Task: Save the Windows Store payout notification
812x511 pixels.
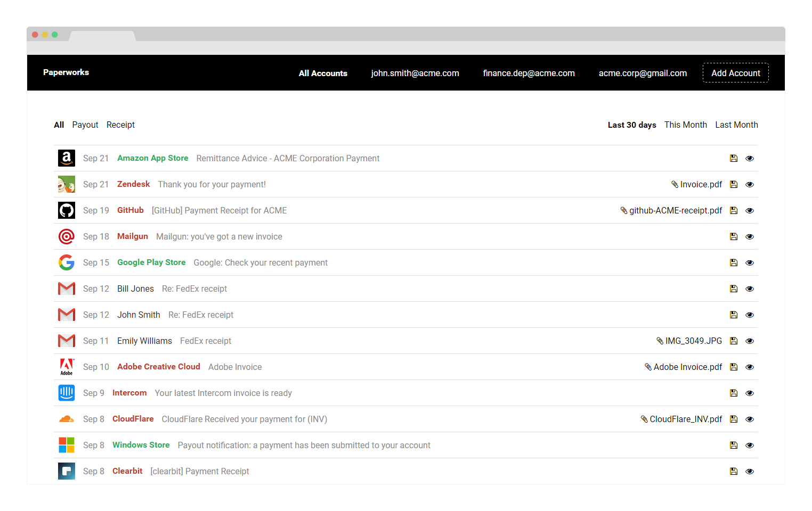Action: pos(734,445)
